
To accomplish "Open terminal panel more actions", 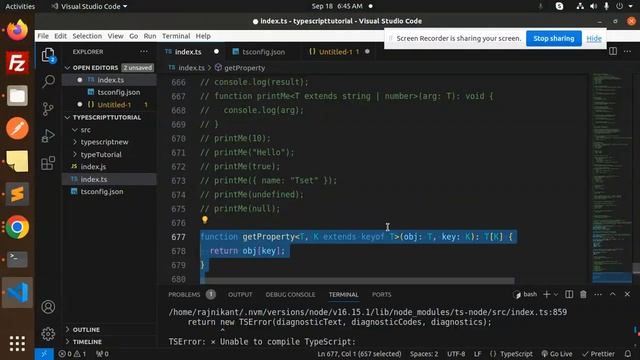I will pos(598,294).
